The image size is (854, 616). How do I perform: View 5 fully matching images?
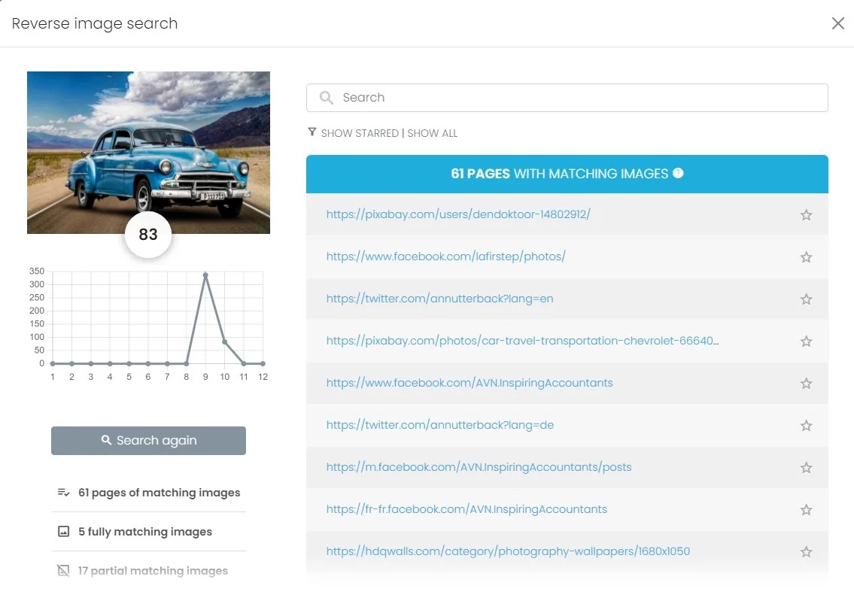(144, 532)
